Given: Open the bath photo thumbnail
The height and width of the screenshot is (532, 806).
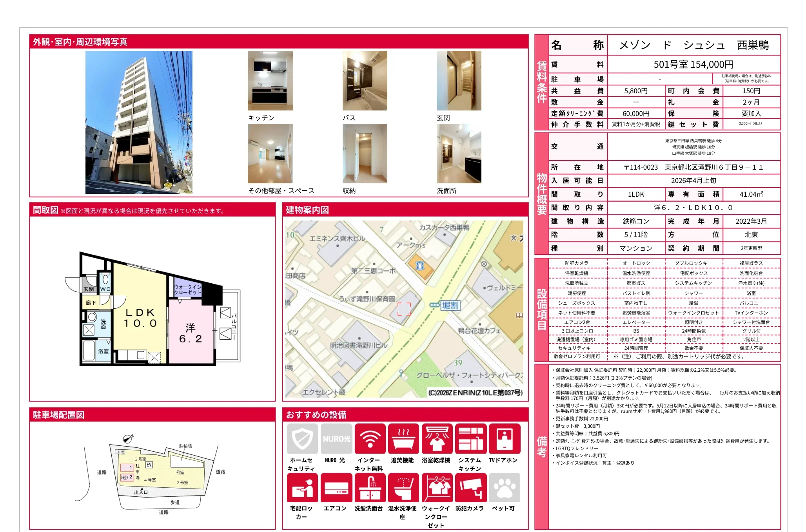Looking at the screenshot, I should click(365, 81).
